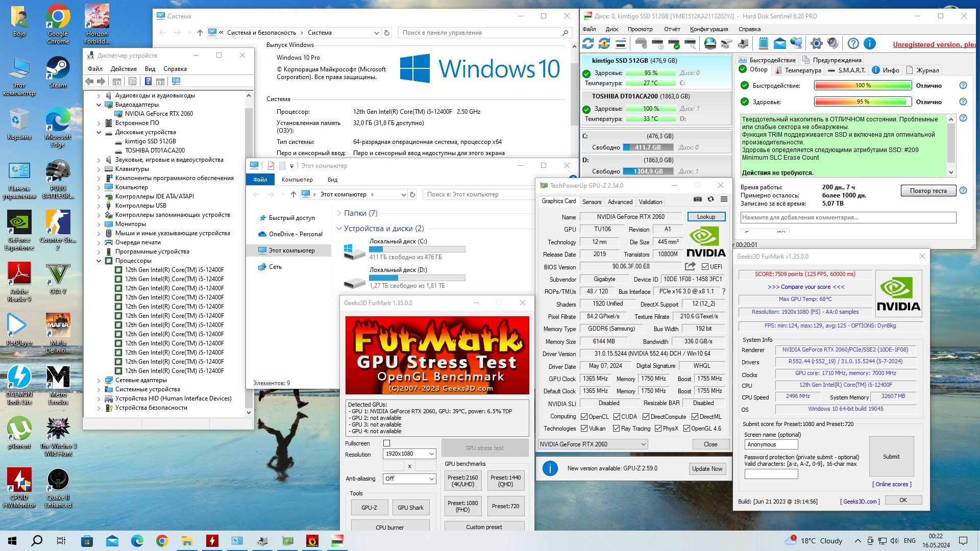
Task: Click Повтор теста button
Action: [x=928, y=190]
